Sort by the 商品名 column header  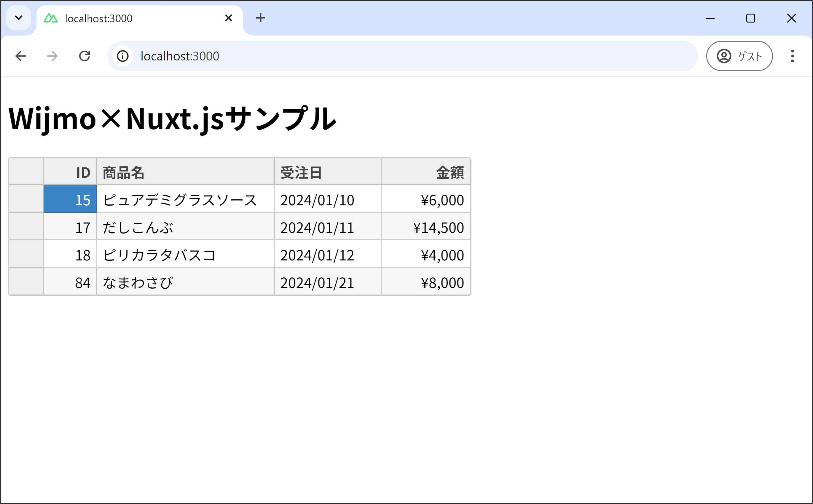185,171
